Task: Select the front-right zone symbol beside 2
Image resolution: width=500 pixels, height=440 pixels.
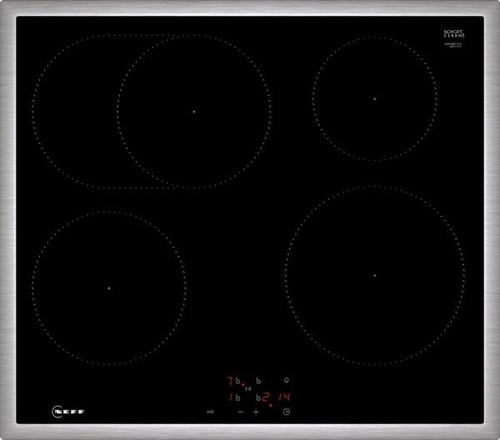Action: (x=258, y=398)
